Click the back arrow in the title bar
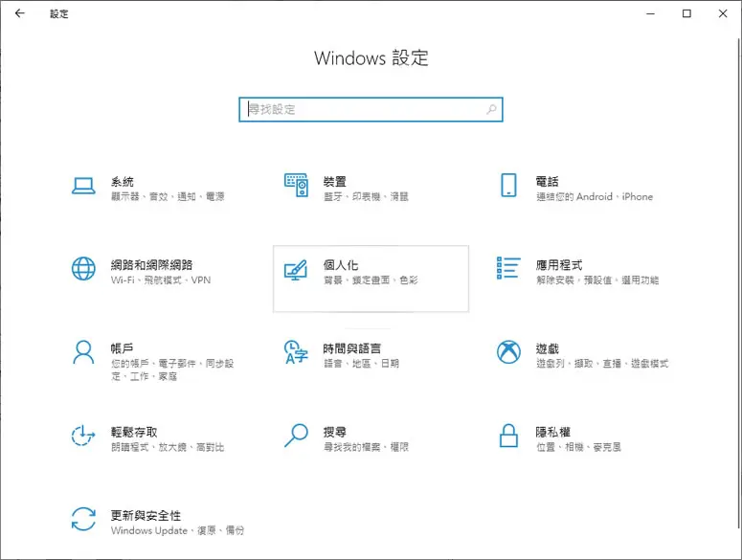Image resolution: width=742 pixels, height=560 pixels. click(x=19, y=13)
